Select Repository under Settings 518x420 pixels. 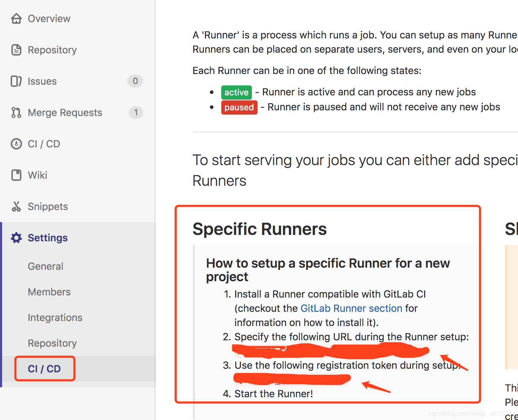(52, 343)
